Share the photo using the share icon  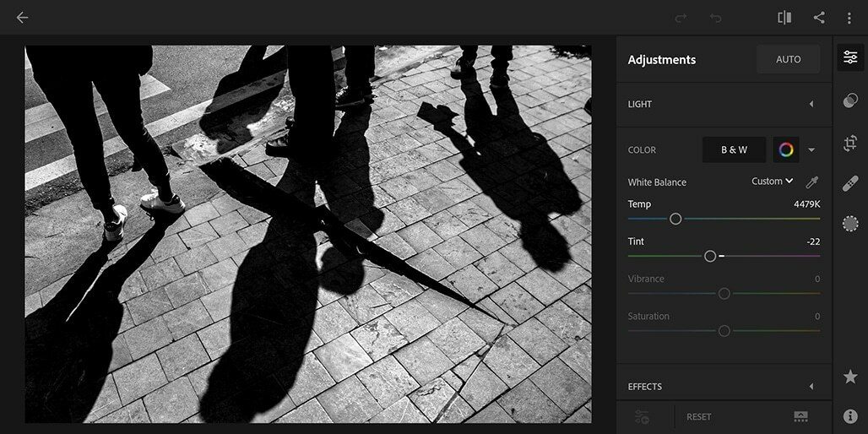(x=818, y=18)
